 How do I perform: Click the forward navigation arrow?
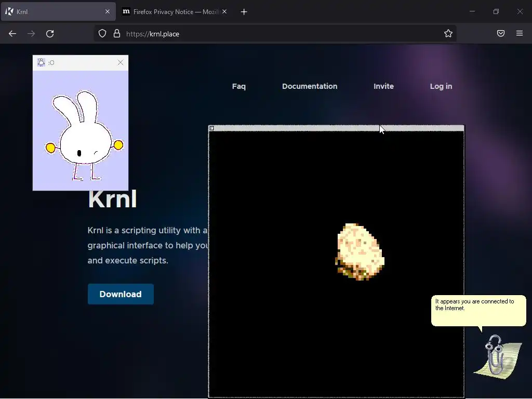[x=31, y=34]
